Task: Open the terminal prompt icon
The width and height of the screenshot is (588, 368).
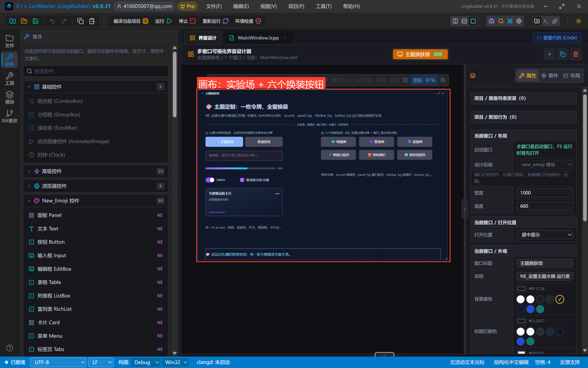Action: click(x=546, y=21)
